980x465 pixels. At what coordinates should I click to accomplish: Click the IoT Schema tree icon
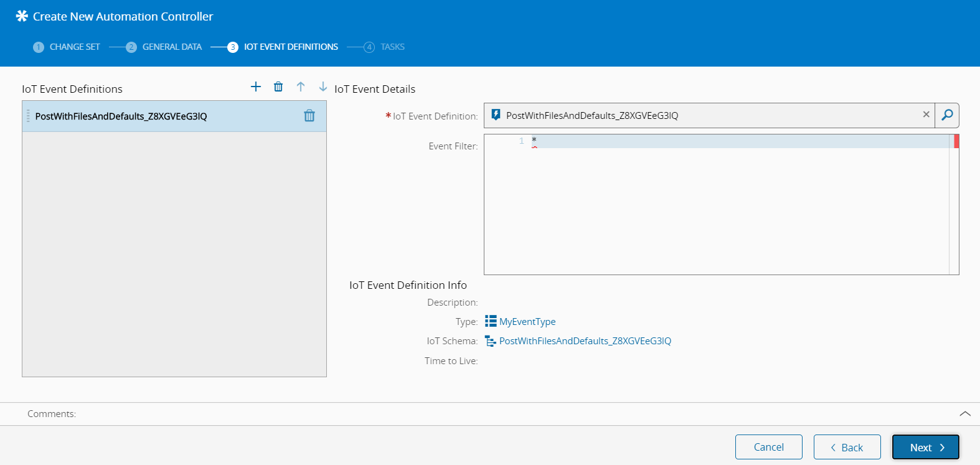coord(491,341)
